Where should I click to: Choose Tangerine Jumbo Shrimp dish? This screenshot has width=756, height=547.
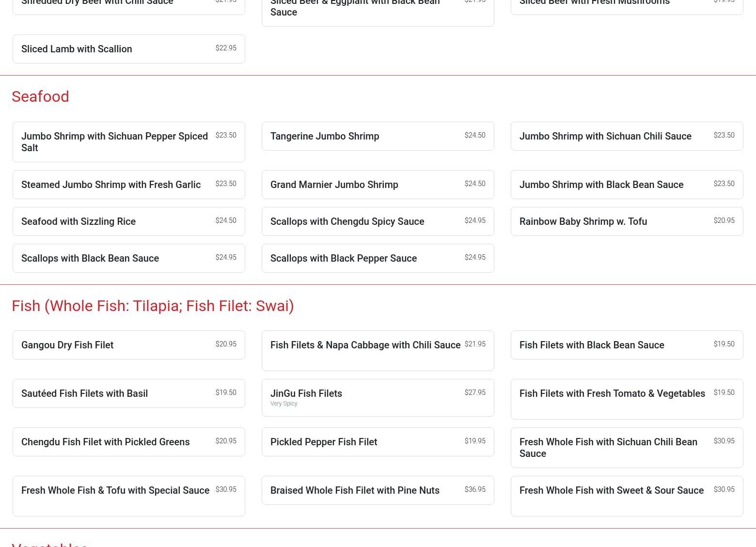pos(378,136)
